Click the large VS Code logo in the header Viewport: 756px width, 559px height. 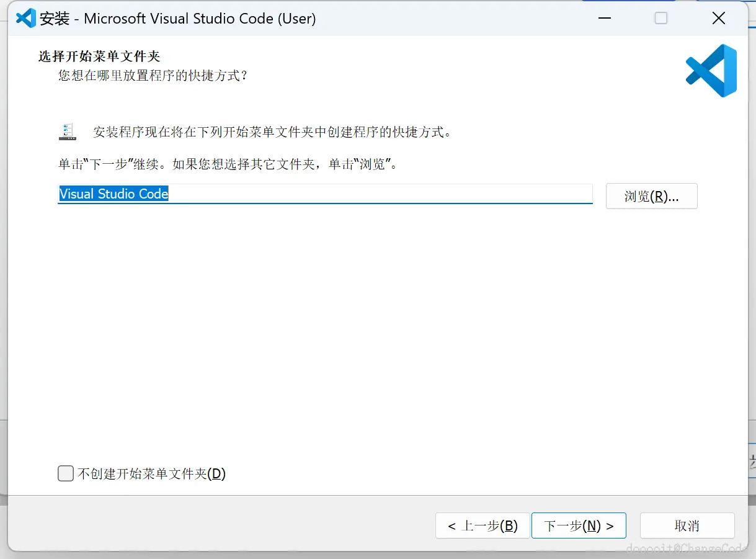[711, 71]
